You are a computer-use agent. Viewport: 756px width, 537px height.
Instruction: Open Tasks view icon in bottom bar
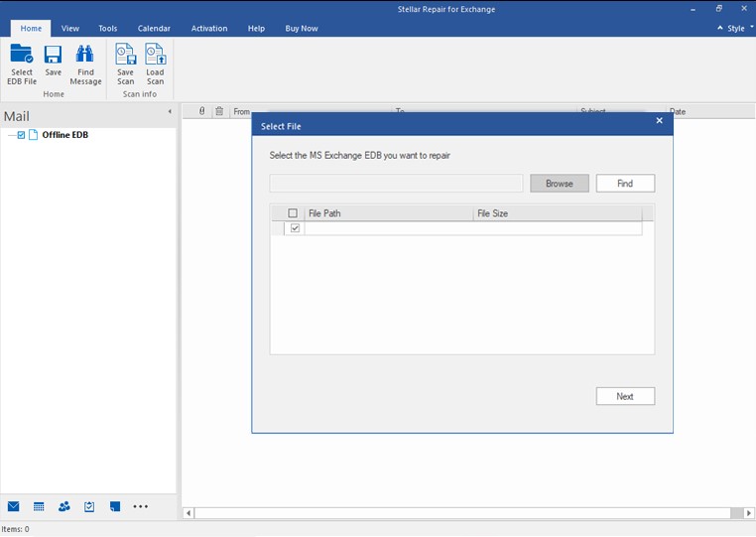(89, 506)
